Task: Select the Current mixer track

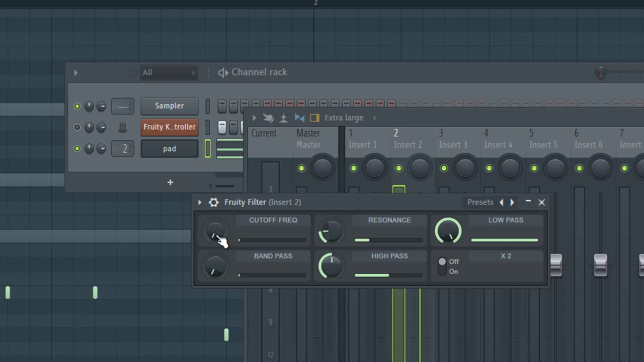Action: click(264, 133)
